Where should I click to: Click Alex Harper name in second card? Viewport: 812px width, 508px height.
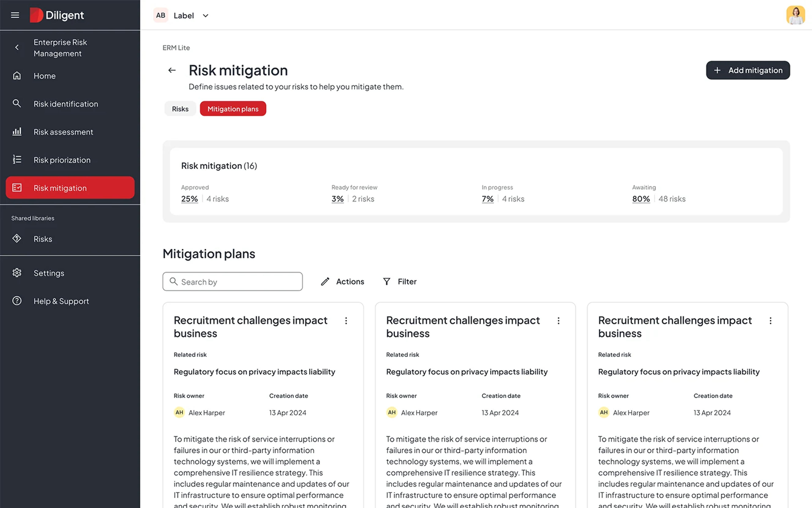point(419,413)
